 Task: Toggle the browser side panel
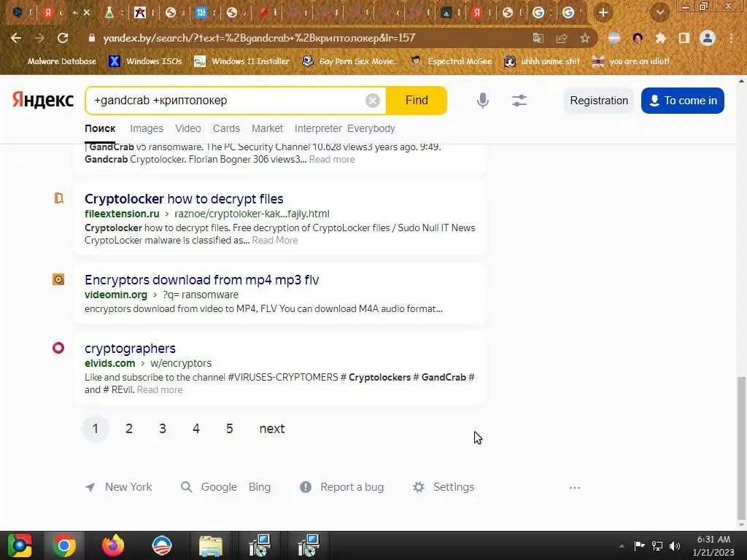click(x=684, y=38)
